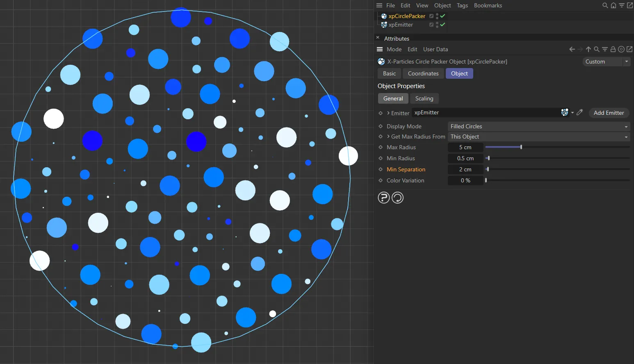Click the Add Emitter button
Viewport: 634px width, 364px height.
click(x=609, y=113)
